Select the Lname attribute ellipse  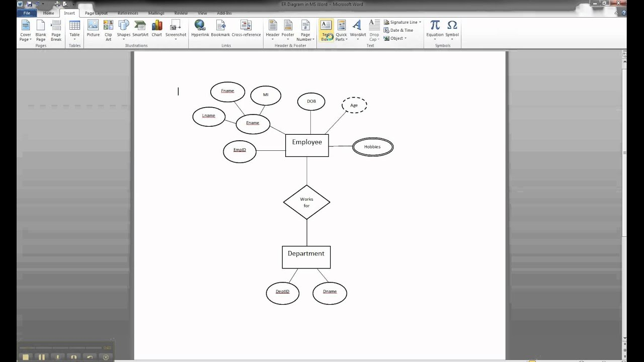tap(209, 116)
